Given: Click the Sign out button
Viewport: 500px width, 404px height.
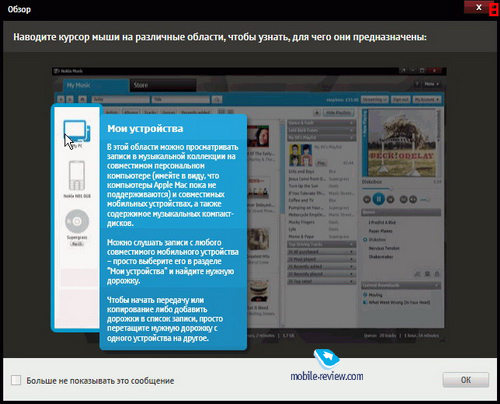Looking at the screenshot, I should pyautogui.click(x=400, y=99).
